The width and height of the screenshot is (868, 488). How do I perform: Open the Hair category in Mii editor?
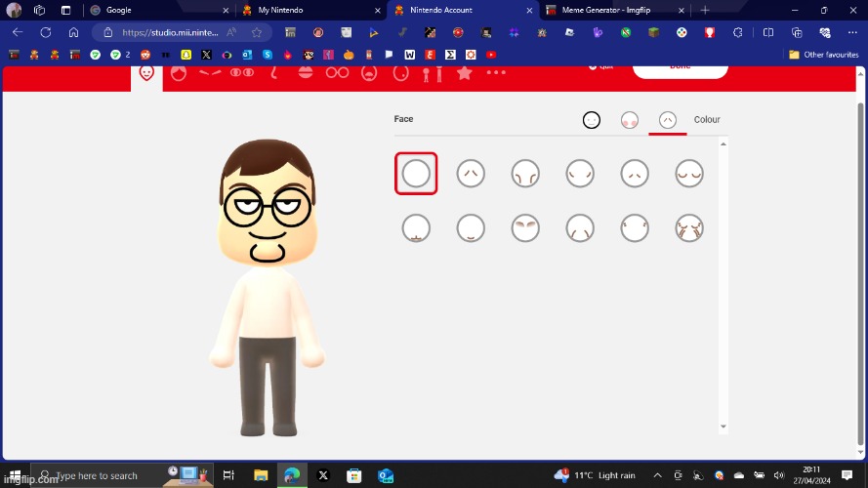click(x=179, y=73)
